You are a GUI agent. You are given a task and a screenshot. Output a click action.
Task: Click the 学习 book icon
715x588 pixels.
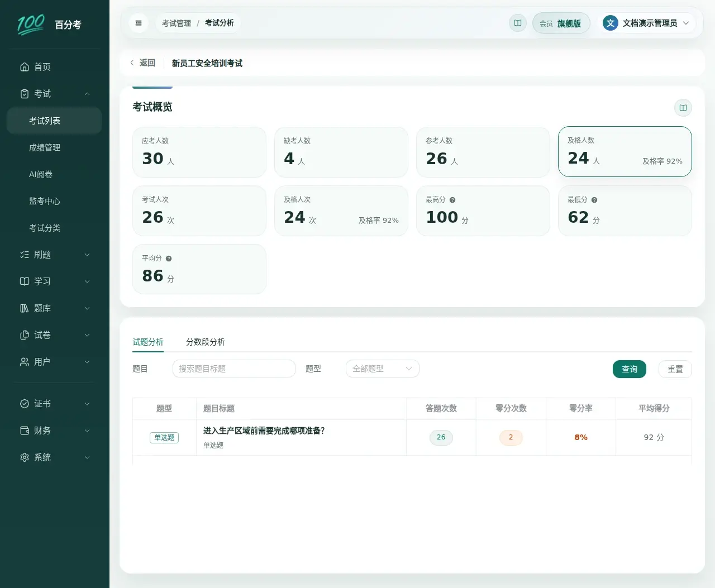[x=25, y=281]
